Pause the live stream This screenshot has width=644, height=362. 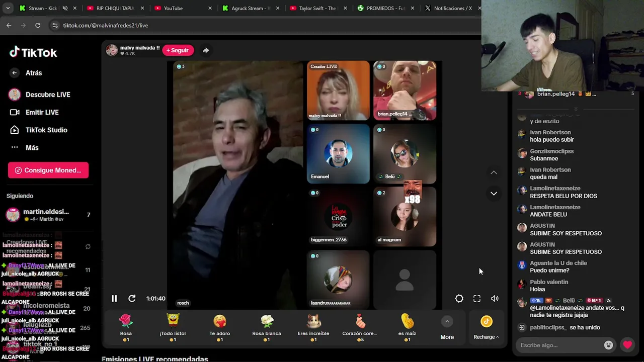click(114, 299)
